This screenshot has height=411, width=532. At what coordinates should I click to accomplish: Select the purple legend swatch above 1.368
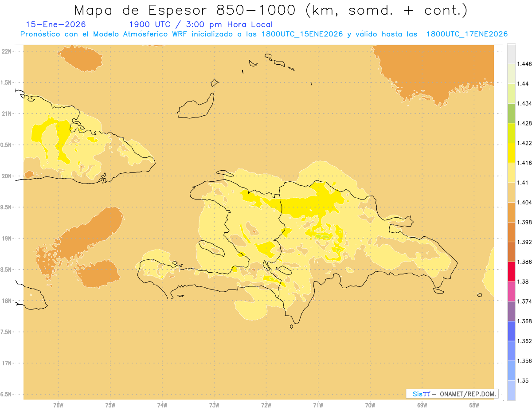[x=511, y=311]
